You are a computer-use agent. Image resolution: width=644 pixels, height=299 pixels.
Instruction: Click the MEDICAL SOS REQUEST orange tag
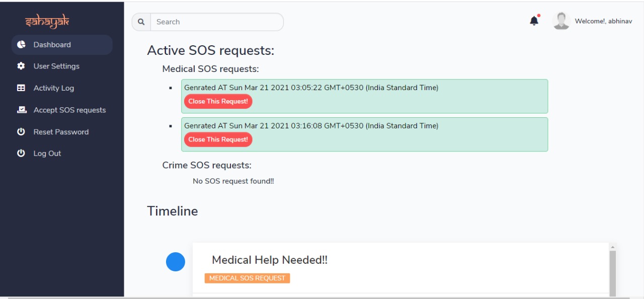pyautogui.click(x=247, y=278)
